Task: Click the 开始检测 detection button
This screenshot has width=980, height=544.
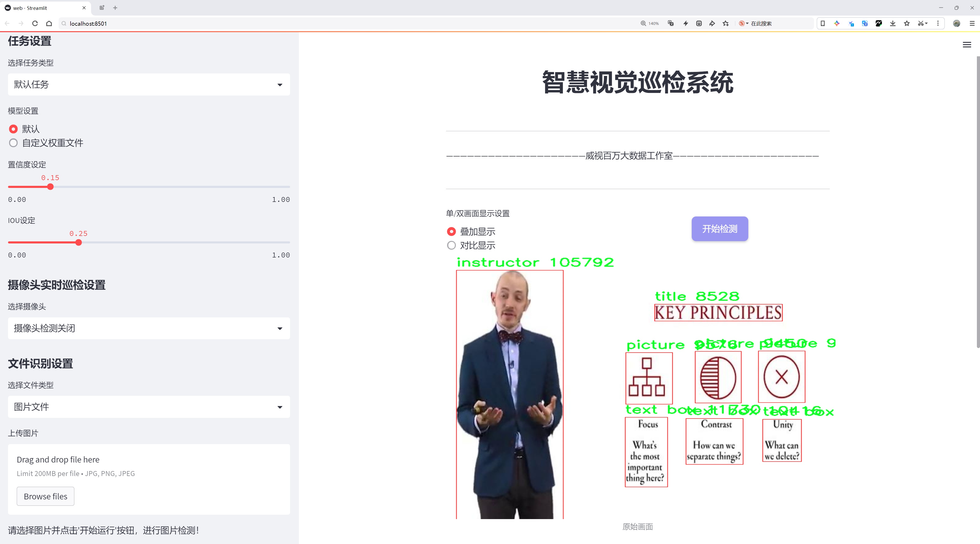Action: 719,229
